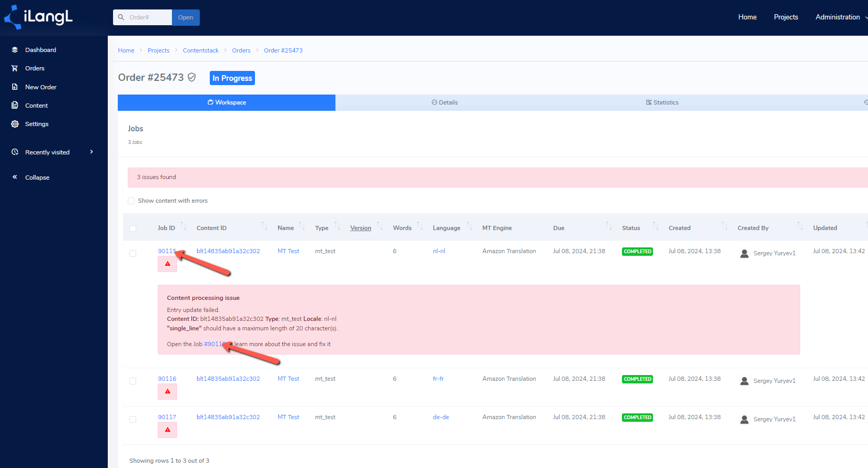Viewport: 868px width, 468px height.
Task: Click Amazon Translation in the de-de row
Action: [509, 417]
